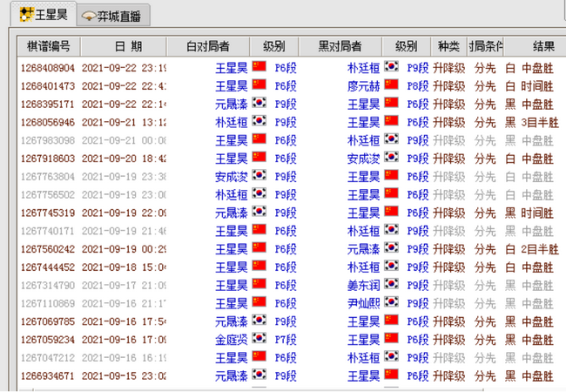Click player name 金庭贤 in white column
The width and height of the screenshot is (566, 392).
point(232,340)
